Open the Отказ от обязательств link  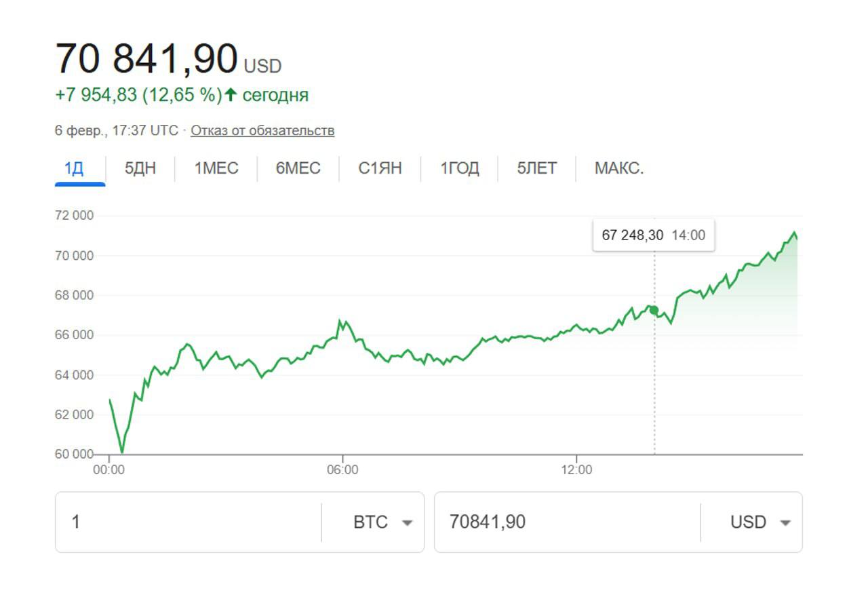click(262, 130)
